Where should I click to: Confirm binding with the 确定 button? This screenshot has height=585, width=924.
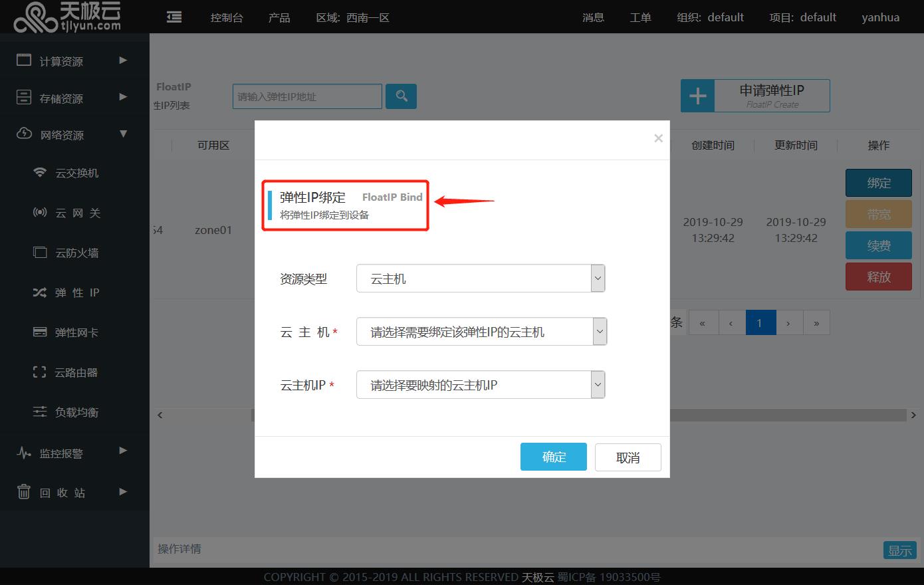553,457
